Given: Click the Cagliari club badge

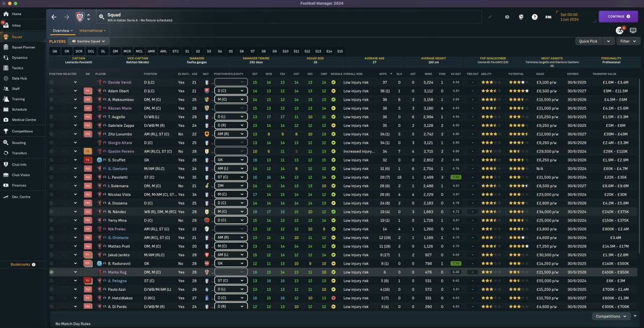Looking at the screenshot, I should [x=79, y=17].
